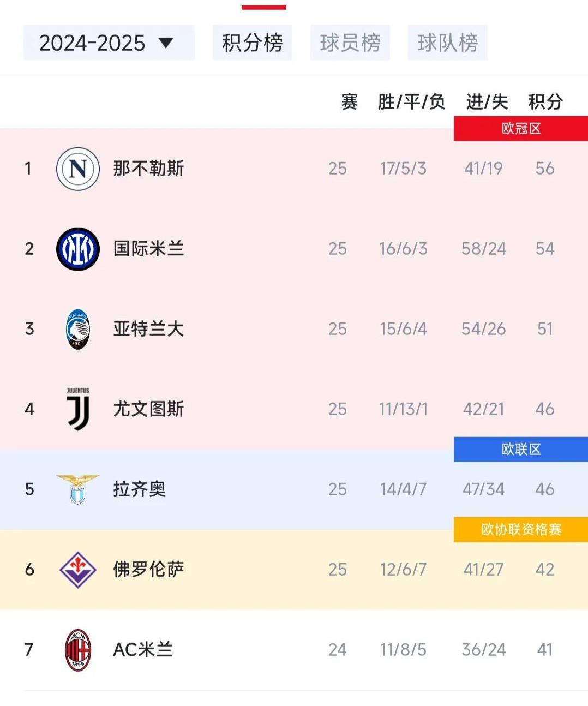Open the 拉齐奥 team details

[139, 489]
